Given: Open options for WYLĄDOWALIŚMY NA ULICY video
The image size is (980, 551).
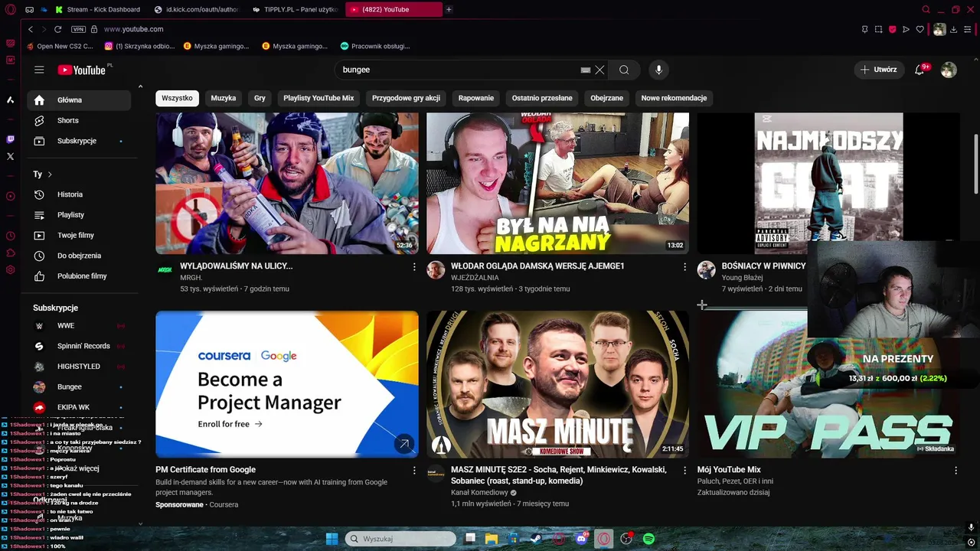Looking at the screenshot, I should coord(414,266).
